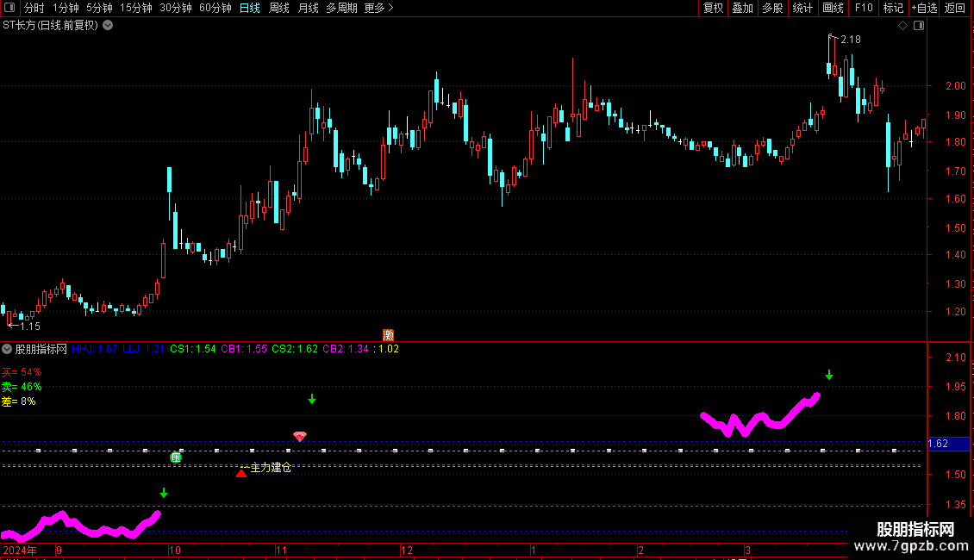Click the red triangle 主力建仓 marker
The height and width of the screenshot is (560, 974).
(x=241, y=473)
